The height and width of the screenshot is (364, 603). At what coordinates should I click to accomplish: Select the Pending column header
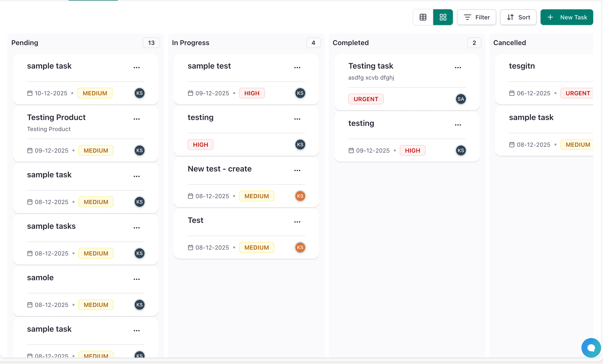(x=25, y=43)
